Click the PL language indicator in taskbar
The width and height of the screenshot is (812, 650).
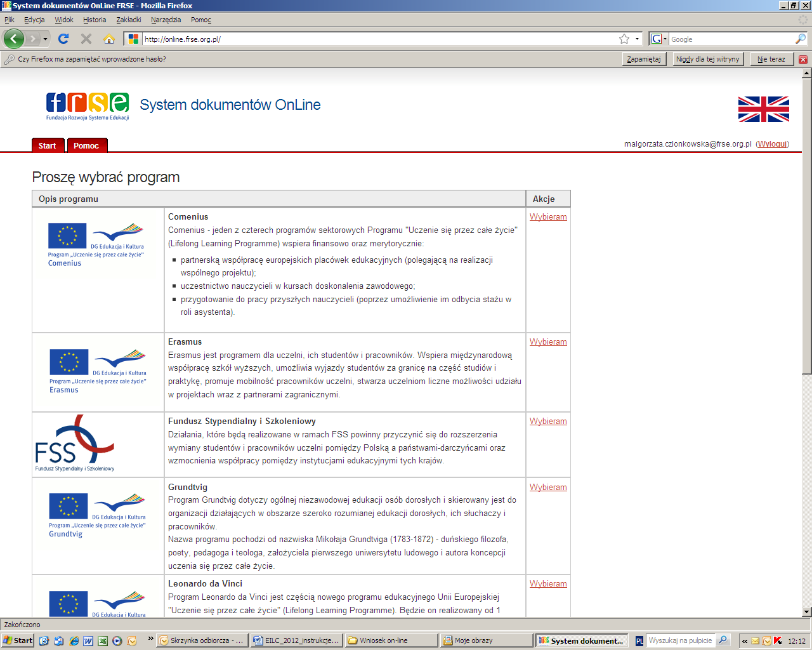pyautogui.click(x=639, y=641)
